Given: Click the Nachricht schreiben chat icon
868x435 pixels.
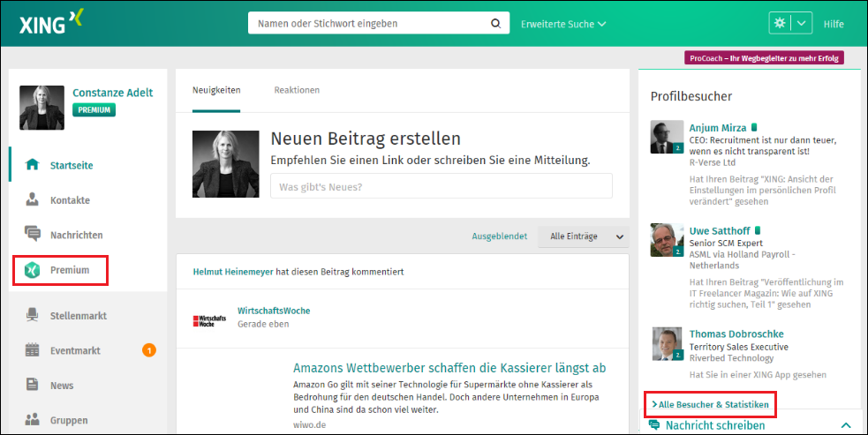Looking at the screenshot, I should [x=653, y=425].
